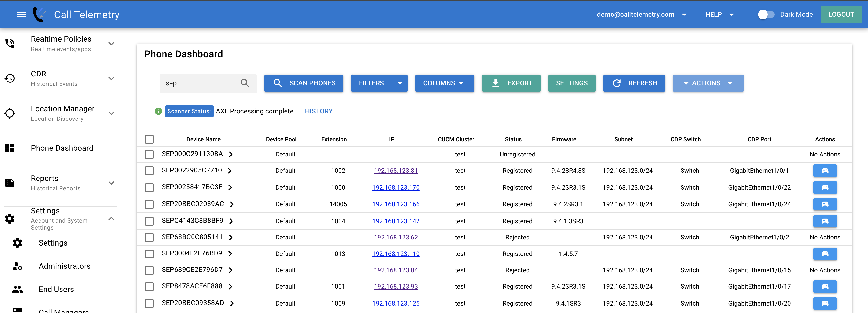Click the Call Telemetry phone logo
Image resolution: width=868 pixels, height=313 pixels.
click(x=39, y=15)
